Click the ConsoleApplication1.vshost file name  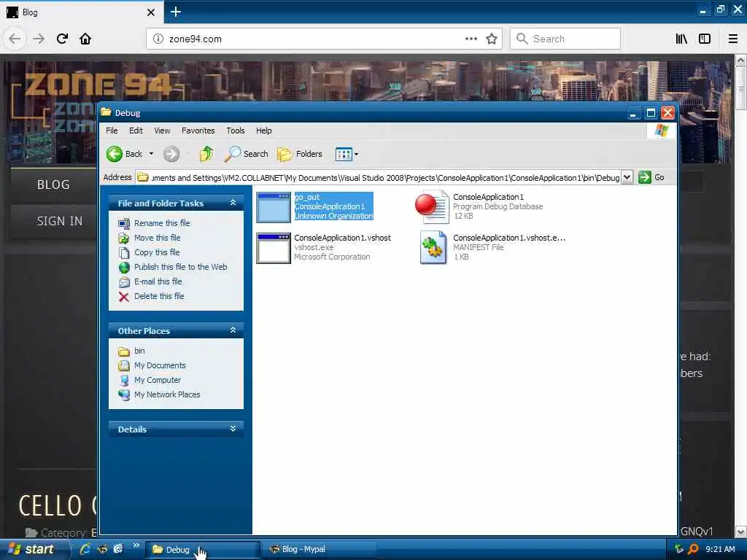[x=343, y=238]
